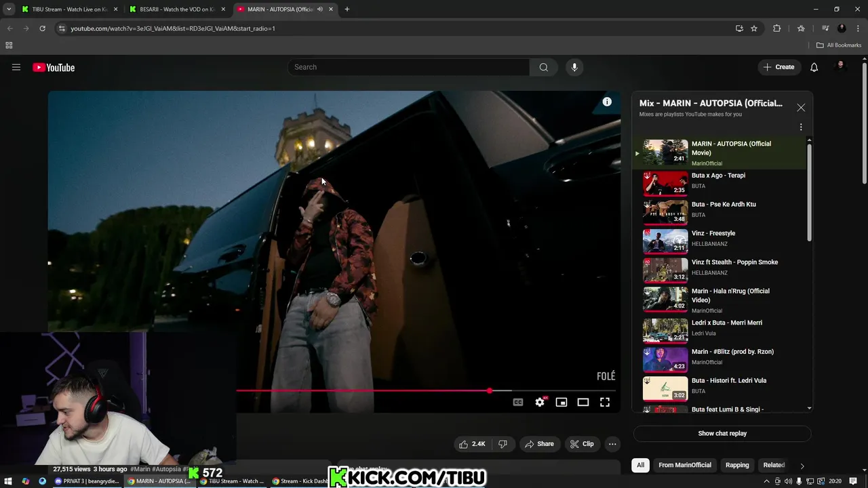The width and height of the screenshot is (868, 488).
Task: Enter fullscreen video mode
Action: tap(605, 402)
